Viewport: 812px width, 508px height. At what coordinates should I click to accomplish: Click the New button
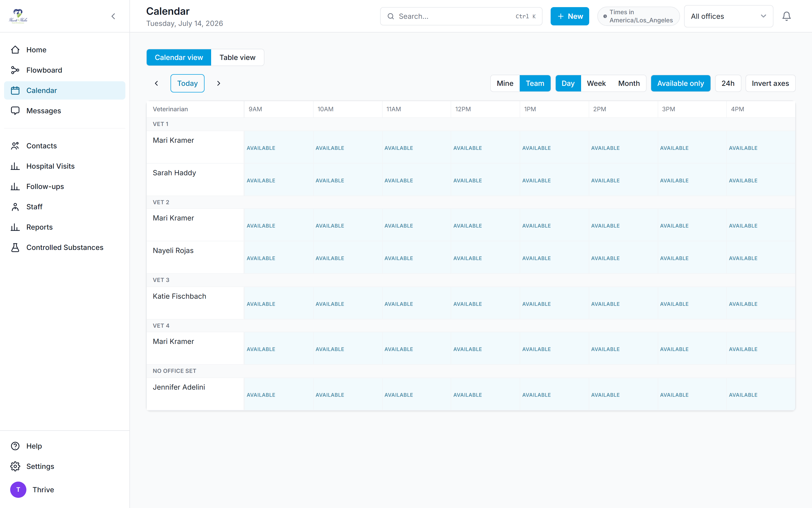[570, 16]
